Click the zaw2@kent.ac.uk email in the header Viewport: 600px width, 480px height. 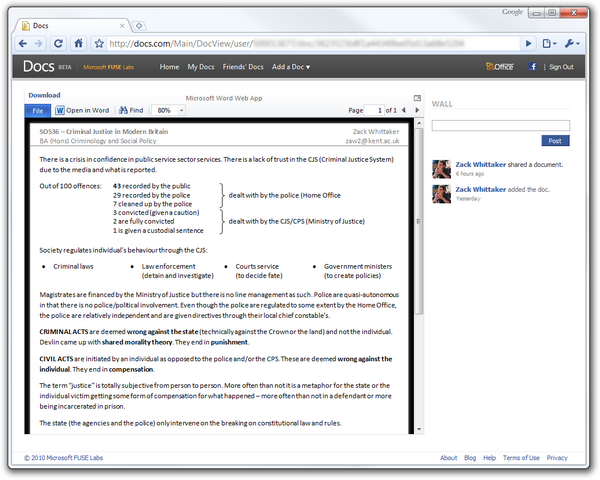click(x=372, y=141)
